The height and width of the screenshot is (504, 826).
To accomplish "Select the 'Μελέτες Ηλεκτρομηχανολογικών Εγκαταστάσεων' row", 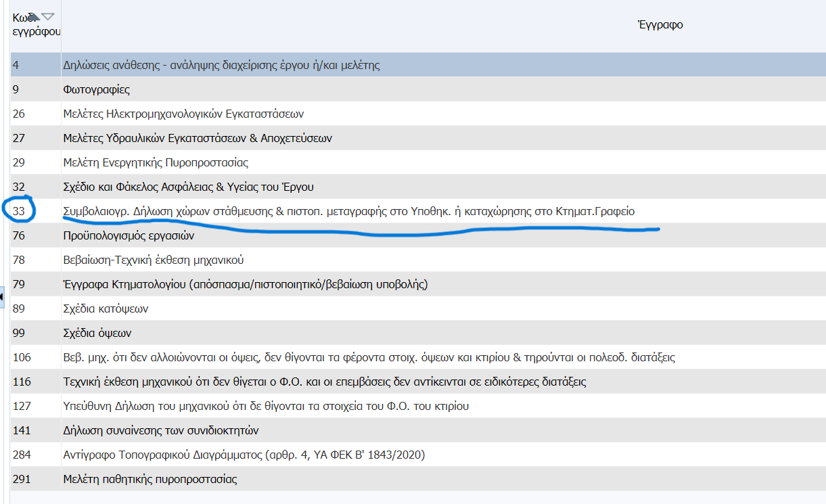I will [183, 114].
